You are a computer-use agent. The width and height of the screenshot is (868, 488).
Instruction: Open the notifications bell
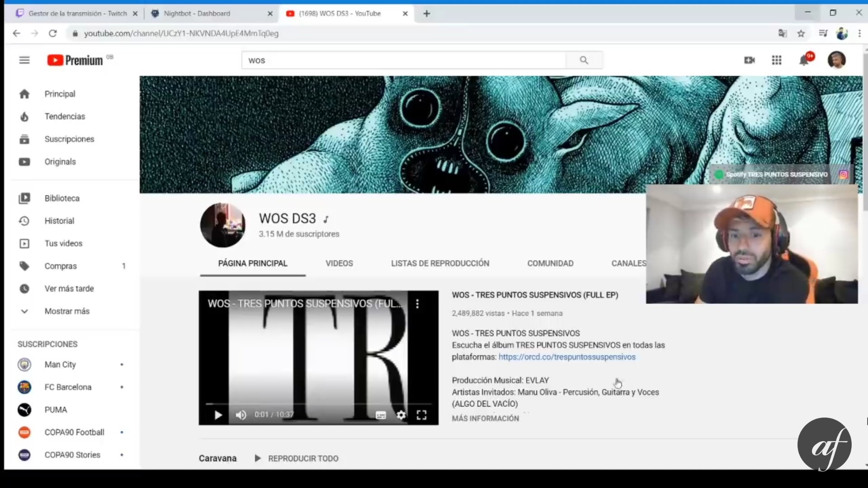(804, 60)
